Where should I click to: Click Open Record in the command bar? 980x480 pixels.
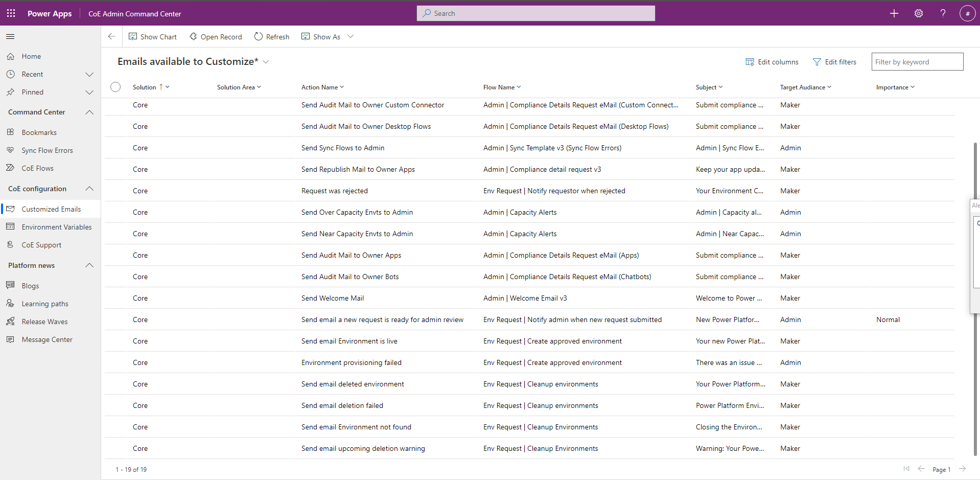tap(215, 36)
